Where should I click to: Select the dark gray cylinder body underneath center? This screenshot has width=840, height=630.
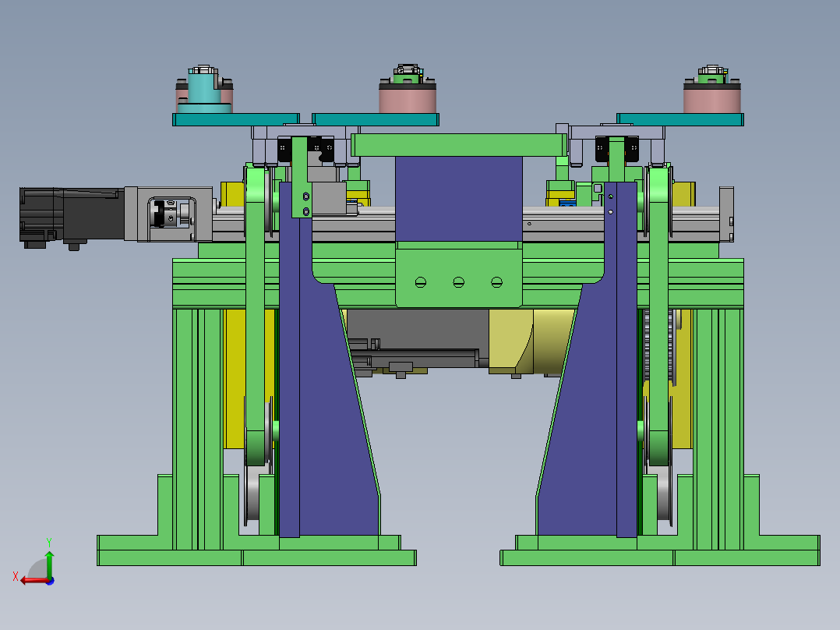(x=418, y=338)
